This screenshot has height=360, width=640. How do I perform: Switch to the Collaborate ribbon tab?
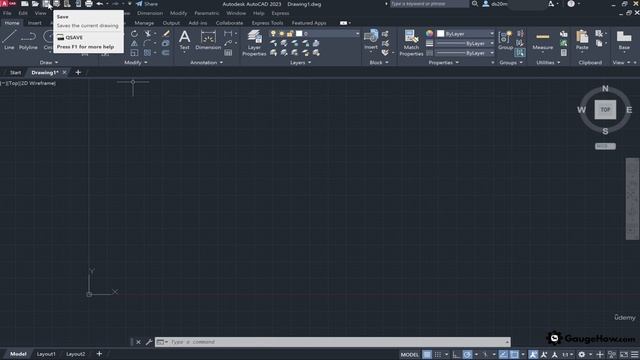[x=229, y=23]
